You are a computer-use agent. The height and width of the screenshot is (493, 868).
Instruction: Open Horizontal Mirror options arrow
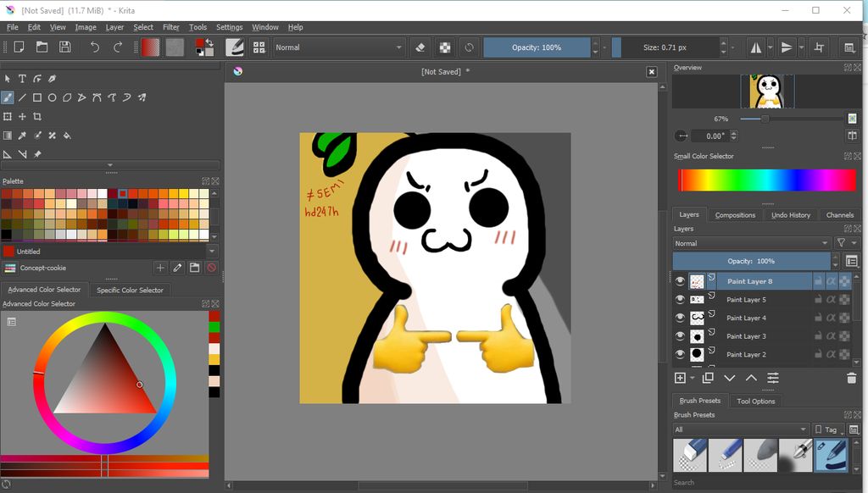coord(770,47)
